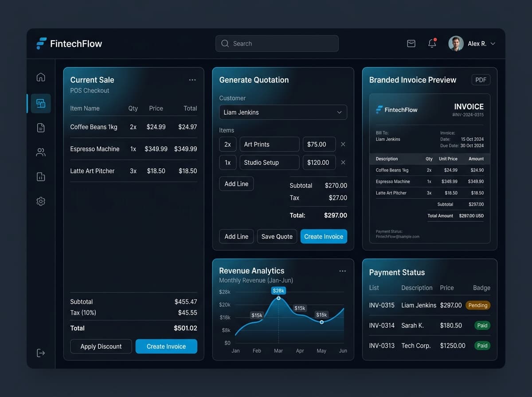Click Add Line button beside Subtotal

point(236,184)
